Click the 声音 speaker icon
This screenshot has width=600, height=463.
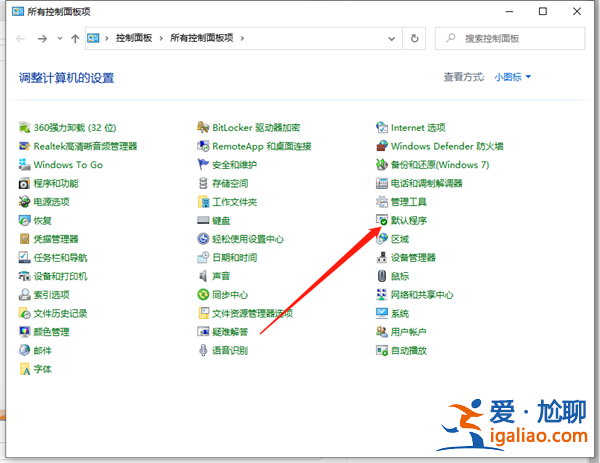[203, 276]
